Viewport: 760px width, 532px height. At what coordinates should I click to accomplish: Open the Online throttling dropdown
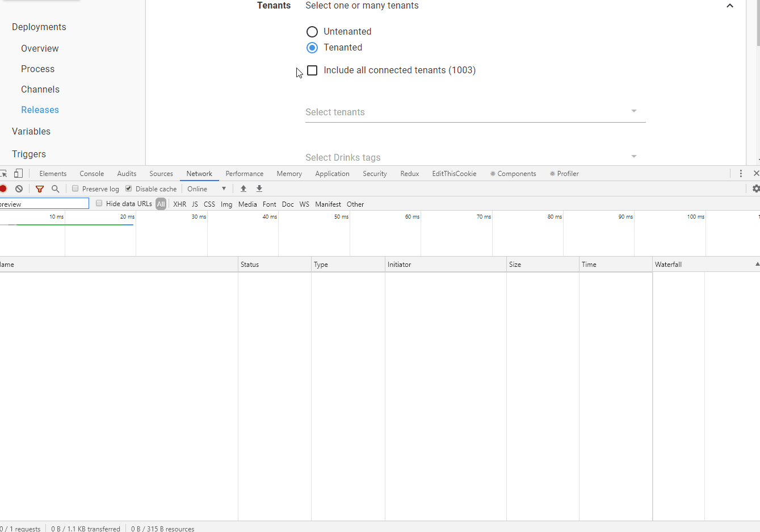tap(207, 188)
